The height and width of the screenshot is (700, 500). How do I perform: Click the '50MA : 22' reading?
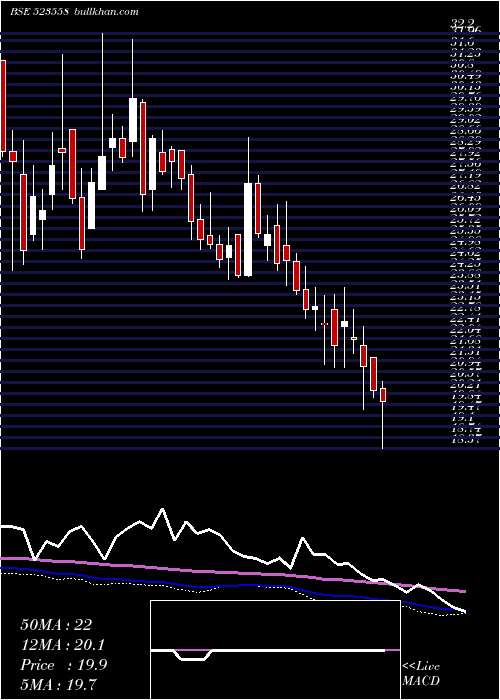(56, 625)
